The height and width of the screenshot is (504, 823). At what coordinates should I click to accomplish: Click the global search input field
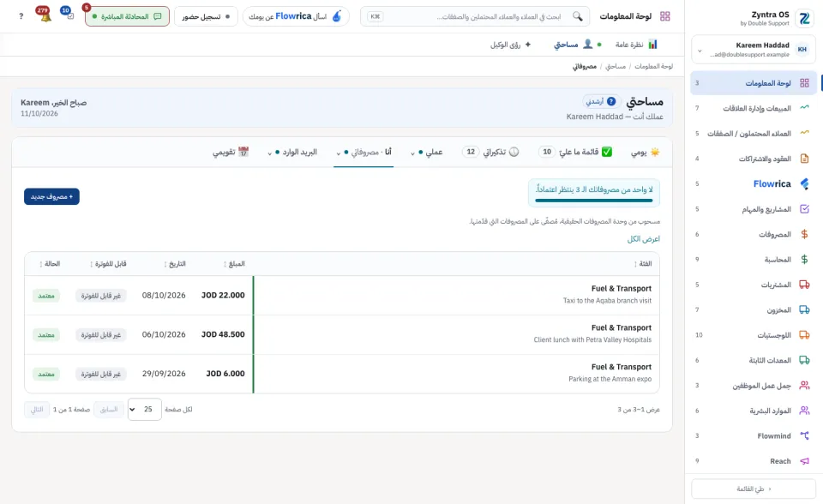[x=475, y=16]
